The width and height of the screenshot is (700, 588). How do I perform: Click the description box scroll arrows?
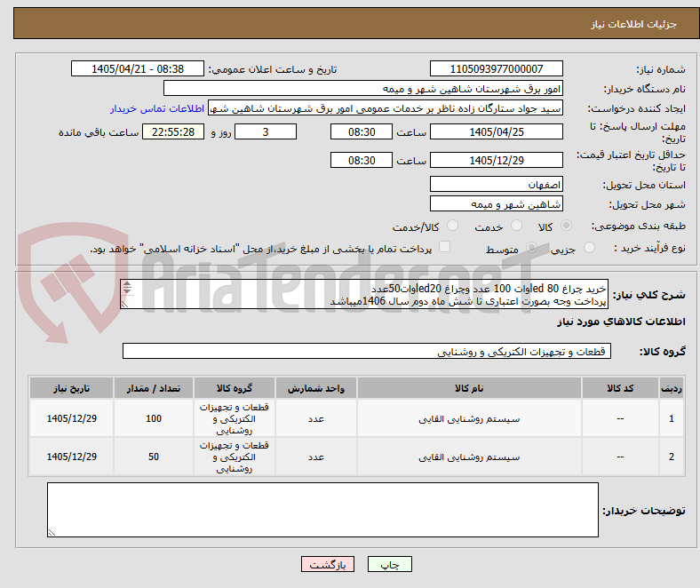127,288
